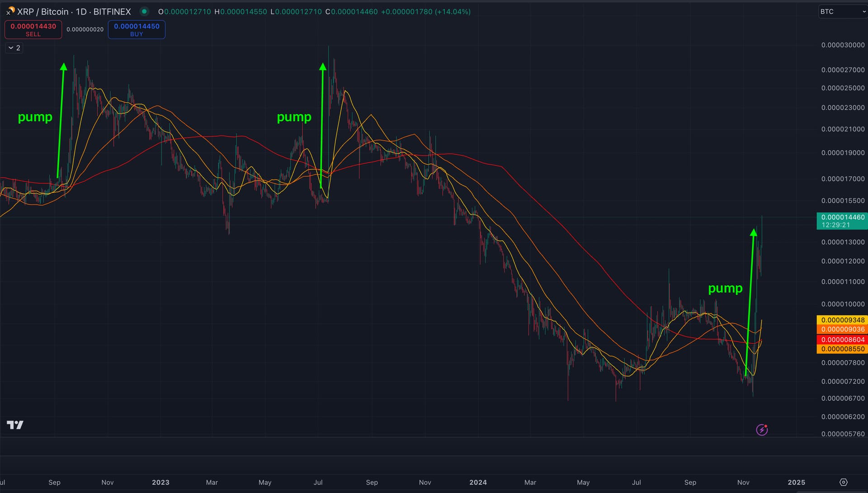Screen dimensions: 868x493
Task: Click the 2023 label on time axis
Action: pyautogui.click(x=160, y=482)
